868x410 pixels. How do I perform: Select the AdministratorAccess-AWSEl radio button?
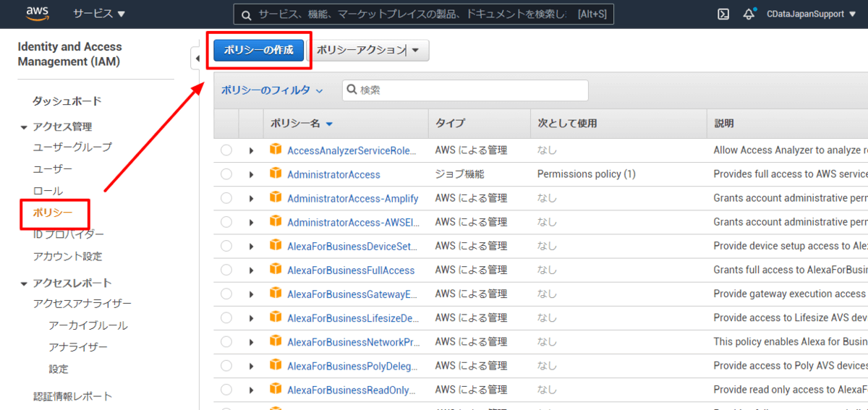pyautogui.click(x=226, y=222)
